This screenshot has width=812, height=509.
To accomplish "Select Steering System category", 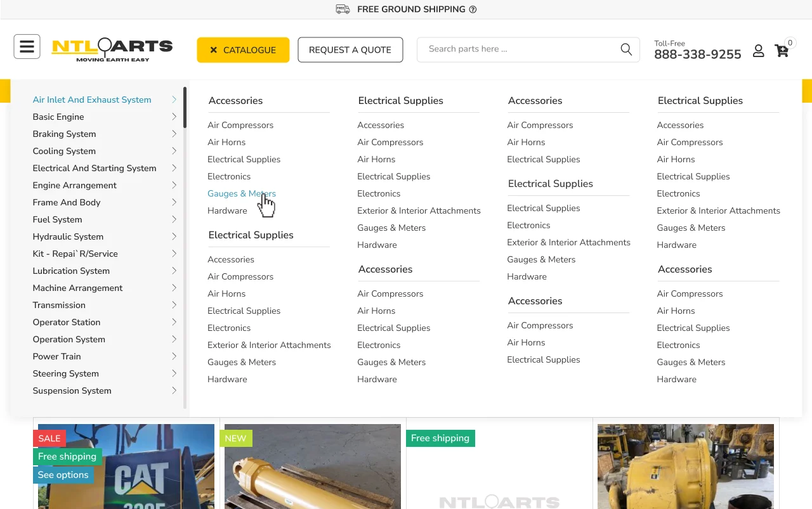I will tap(65, 373).
